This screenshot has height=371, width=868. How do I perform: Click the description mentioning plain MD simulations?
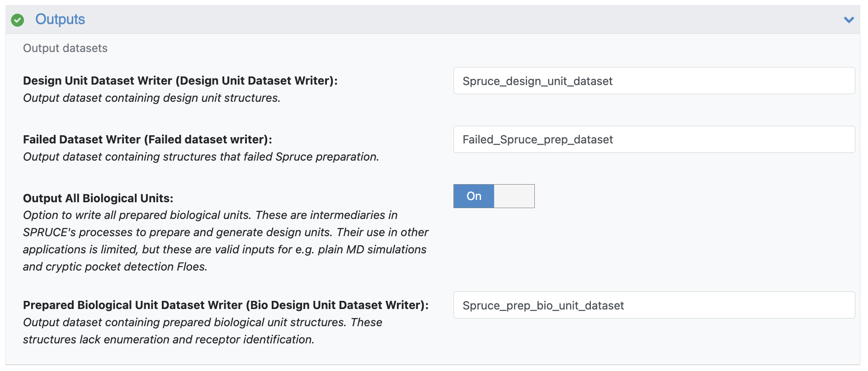tap(224, 249)
